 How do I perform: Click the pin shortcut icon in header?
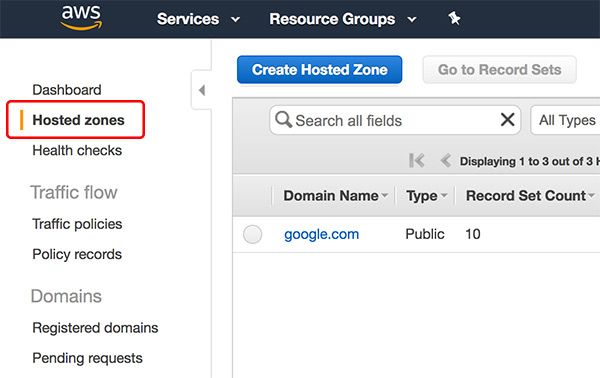pos(454,18)
